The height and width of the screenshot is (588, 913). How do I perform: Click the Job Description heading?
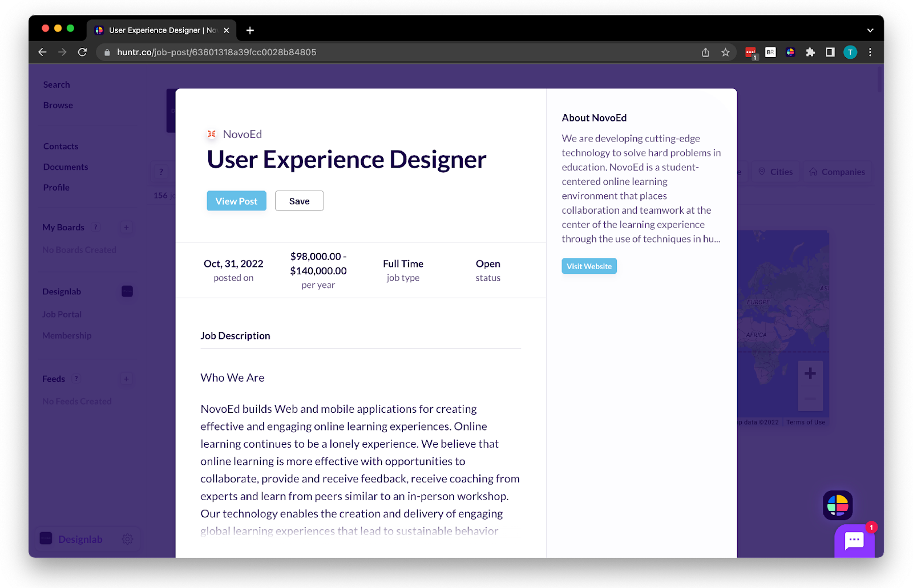point(235,335)
